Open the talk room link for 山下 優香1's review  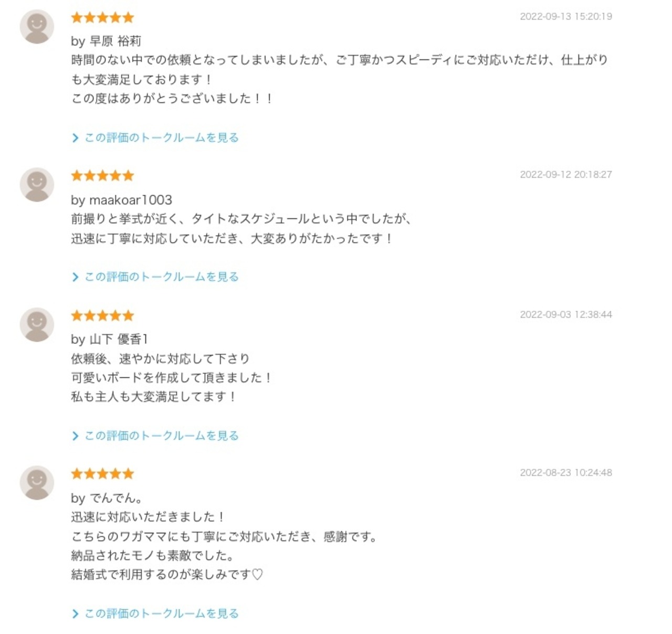[161, 436]
